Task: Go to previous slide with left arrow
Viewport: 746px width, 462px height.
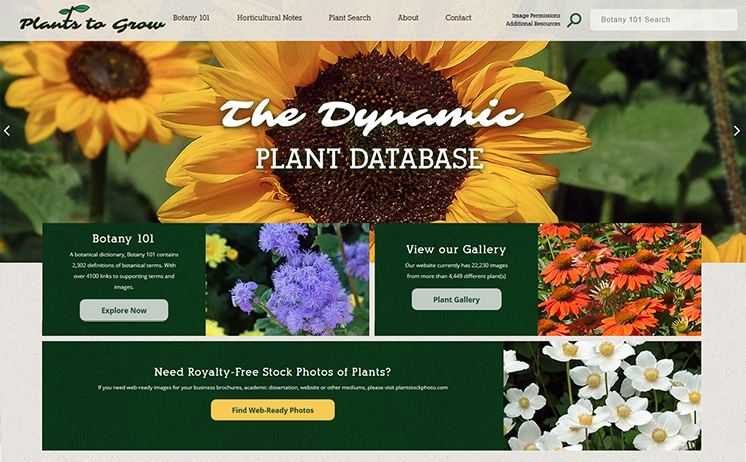Action: [x=8, y=131]
